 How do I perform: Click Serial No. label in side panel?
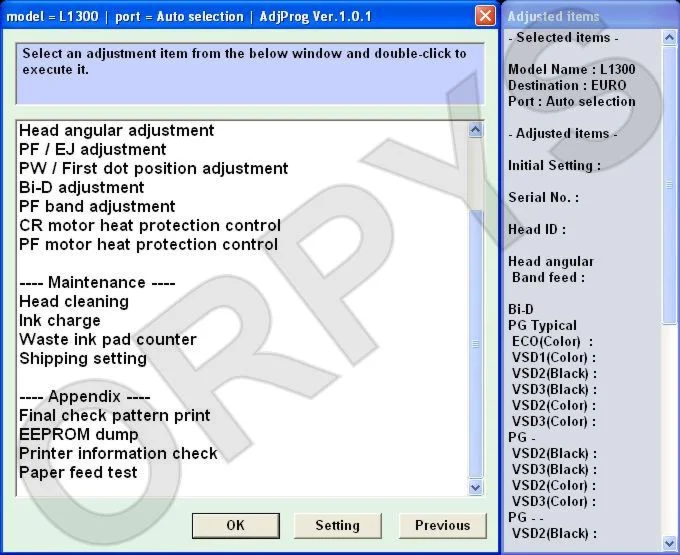pyautogui.click(x=543, y=198)
